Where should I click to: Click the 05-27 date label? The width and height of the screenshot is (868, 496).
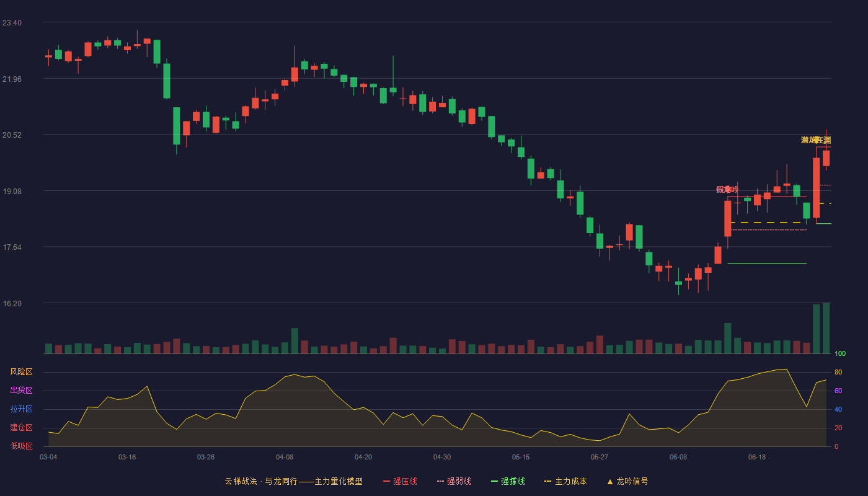600,457
